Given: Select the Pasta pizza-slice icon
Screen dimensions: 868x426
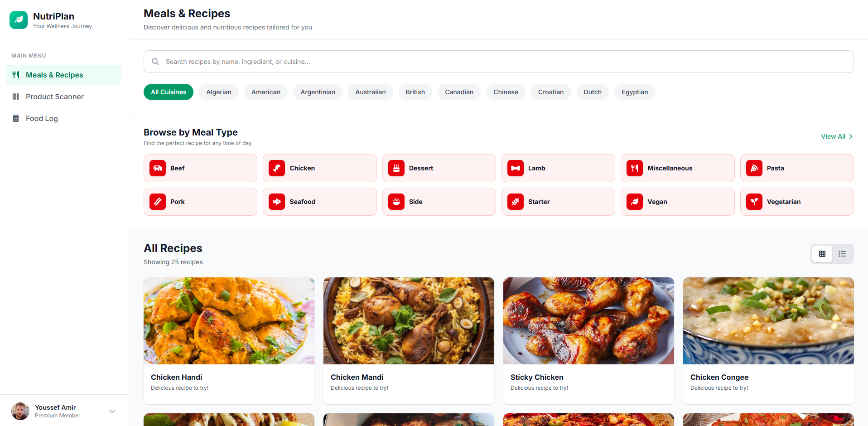Looking at the screenshot, I should pos(754,168).
